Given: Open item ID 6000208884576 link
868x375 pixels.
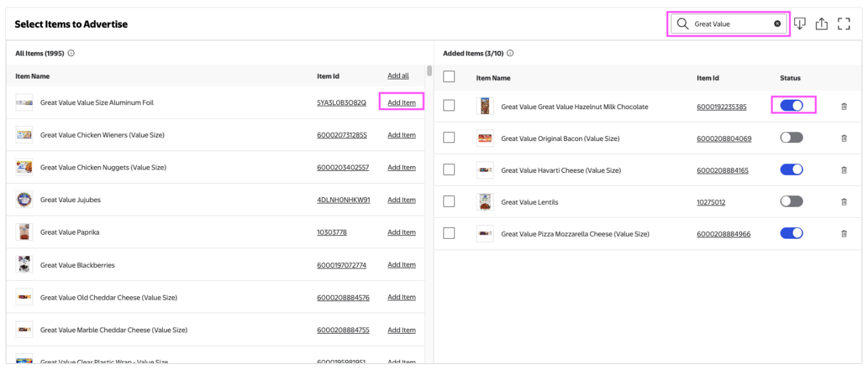Looking at the screenshot, I should [343, 298].
